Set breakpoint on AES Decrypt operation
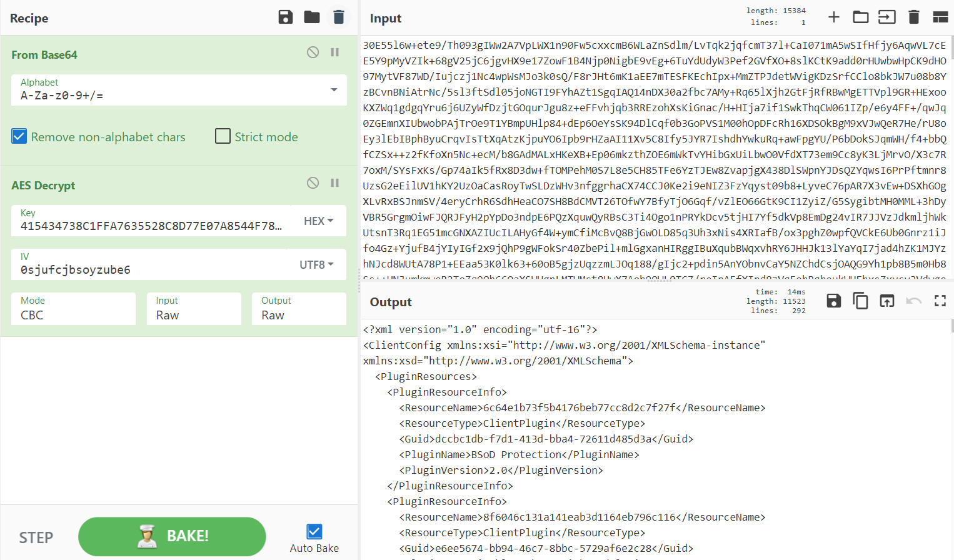Image resolution: width=954 pixels, height=560 pixels. [335, 183]
